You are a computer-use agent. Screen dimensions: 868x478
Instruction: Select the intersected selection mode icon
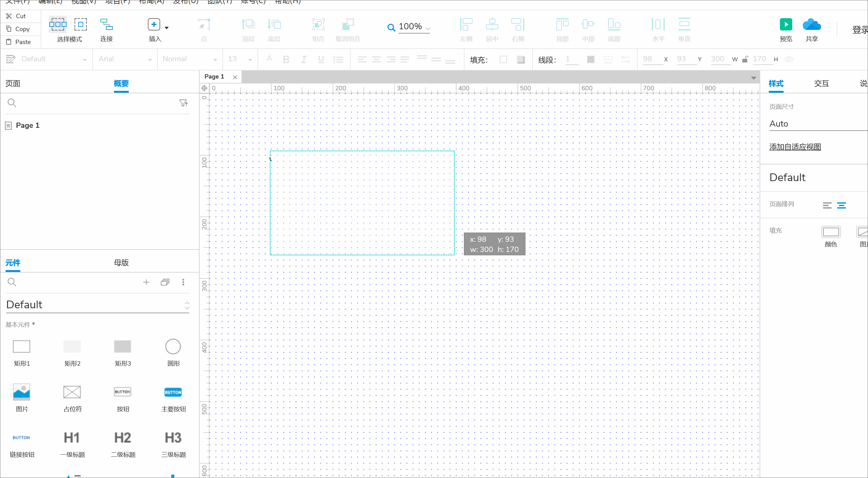click(58, 24)
